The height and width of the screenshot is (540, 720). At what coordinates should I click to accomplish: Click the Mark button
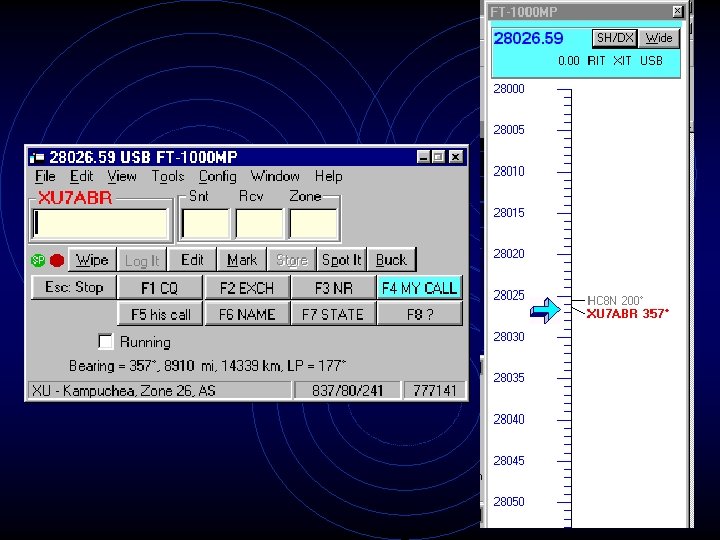242,260
